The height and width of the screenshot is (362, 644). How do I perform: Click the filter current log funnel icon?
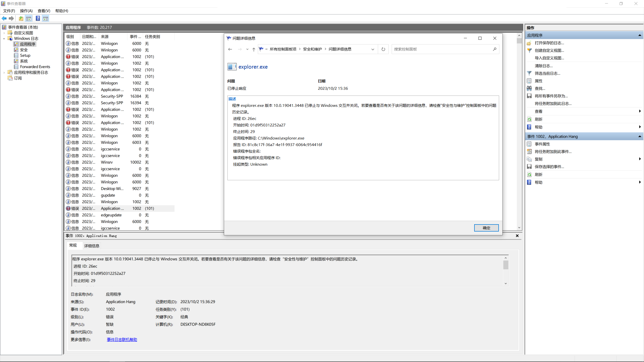coord(529,73)
